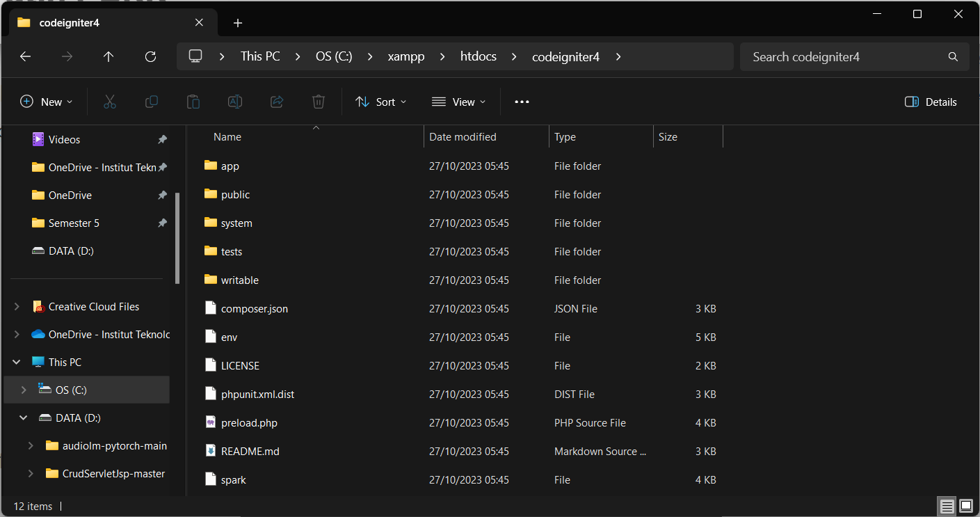The width and height of the screenshot is (980, 517).
Task: Go up one folder level with Up arrow
Action: (x=109, y=56)
